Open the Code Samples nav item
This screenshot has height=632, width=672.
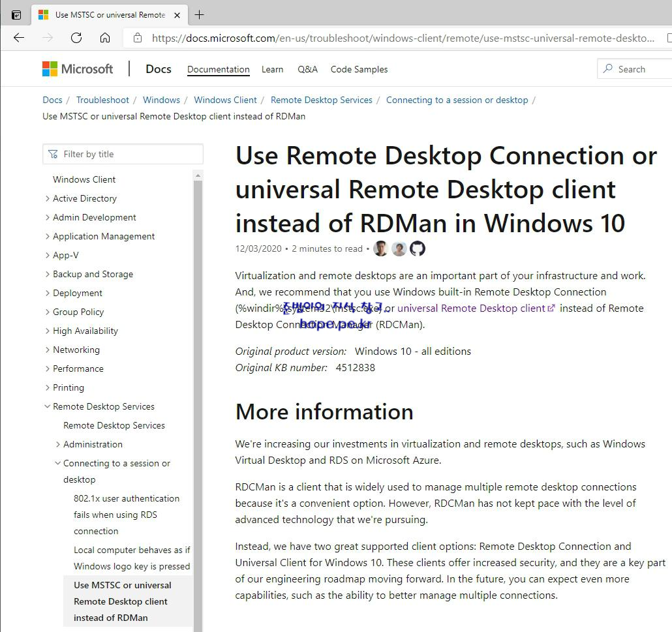pos(359,69)
